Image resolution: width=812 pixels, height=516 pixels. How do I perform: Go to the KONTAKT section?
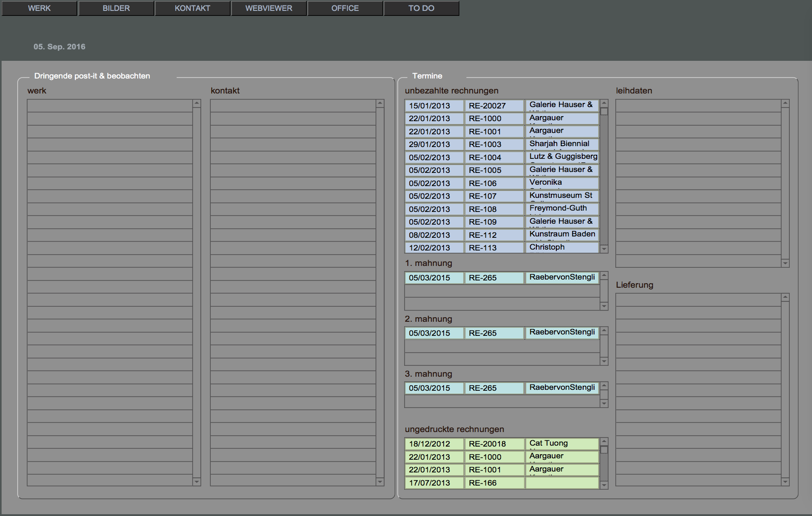click(193, 8)
